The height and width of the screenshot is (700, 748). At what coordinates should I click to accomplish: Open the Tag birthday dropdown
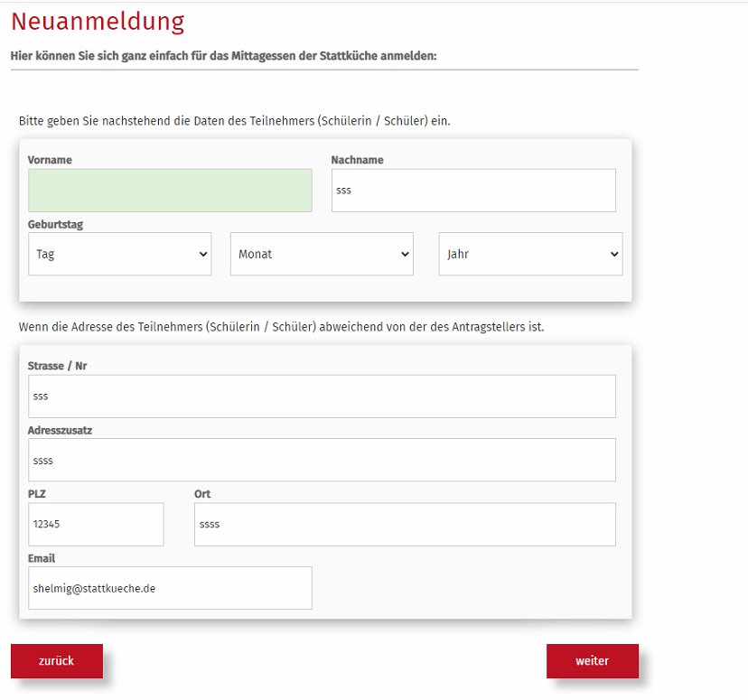pos(120,254)
